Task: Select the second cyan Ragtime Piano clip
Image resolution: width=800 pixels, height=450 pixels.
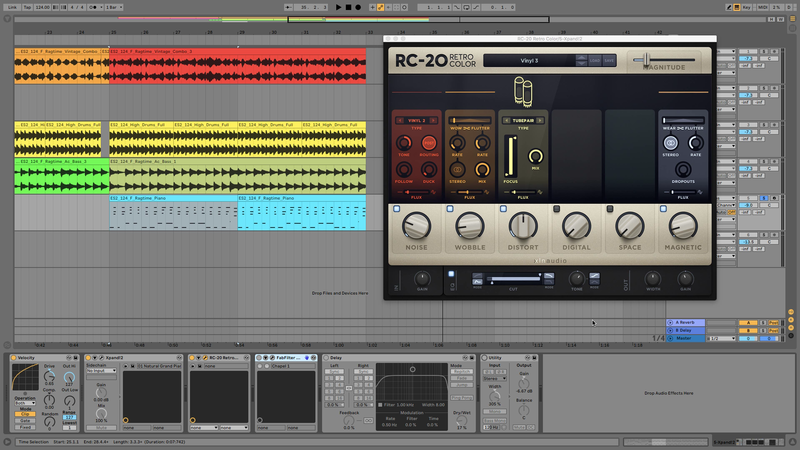Action: (302, 212)
